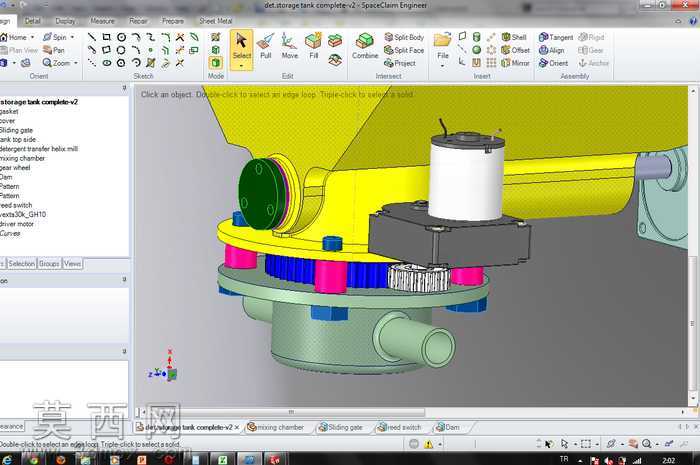700x465 pixels.
Task: Open the Insert File dropdown arrow
Action: [x=442, y=66]
